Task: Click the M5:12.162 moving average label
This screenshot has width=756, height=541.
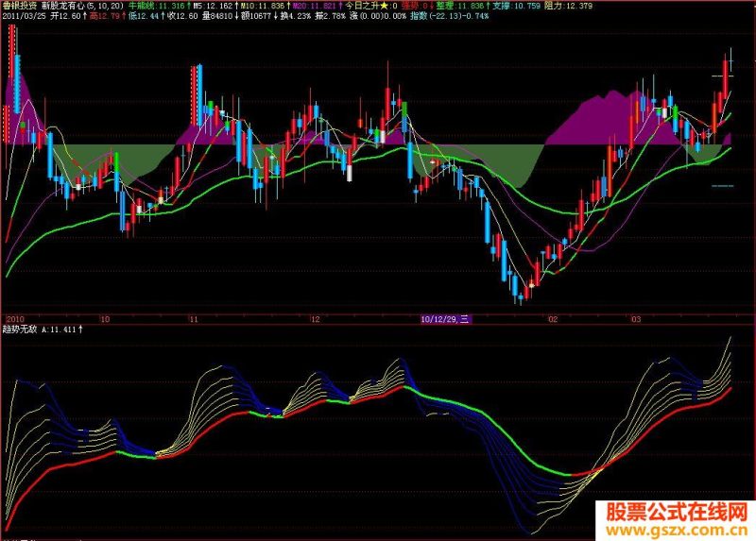Action: click(x=213, y=6)
